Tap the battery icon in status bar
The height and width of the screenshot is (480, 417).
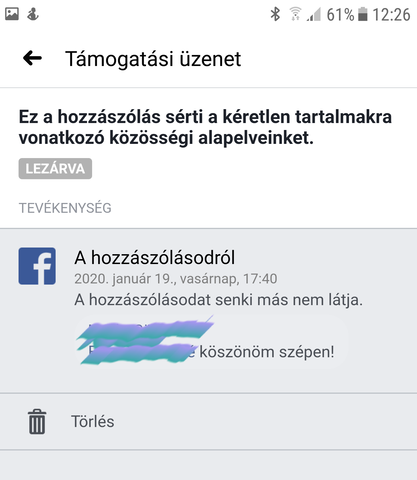coord(363,14)
